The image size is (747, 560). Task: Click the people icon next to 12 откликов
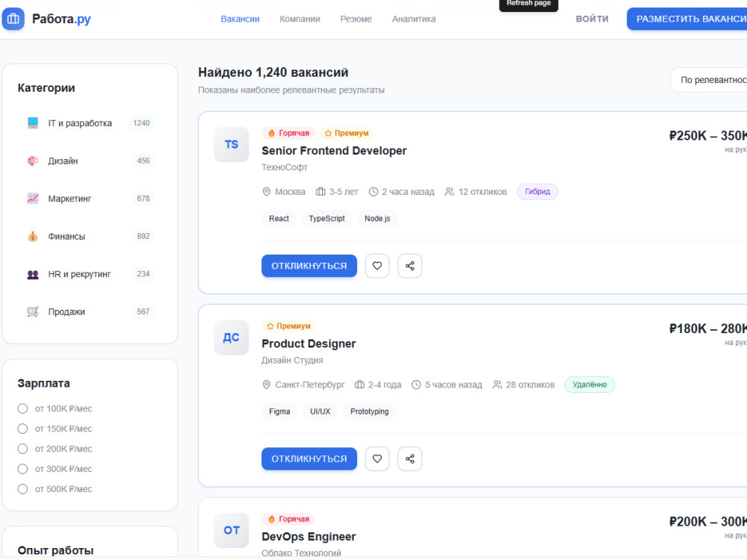click(x=449, y=191)
